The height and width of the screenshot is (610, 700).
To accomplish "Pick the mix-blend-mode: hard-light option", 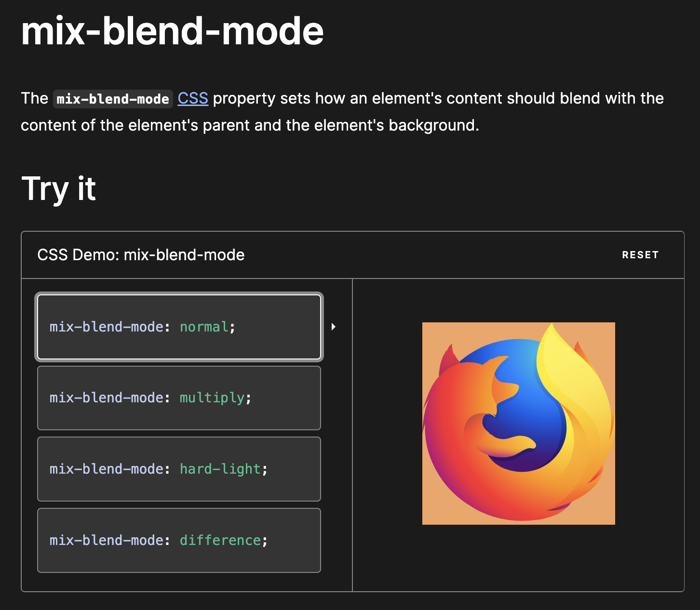I will pyautogui.click(x=179, y=469).
